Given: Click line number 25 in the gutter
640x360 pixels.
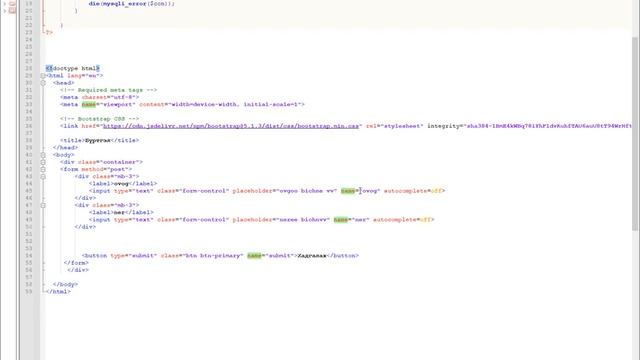Looking at the screenshot, I should point(29,47).
